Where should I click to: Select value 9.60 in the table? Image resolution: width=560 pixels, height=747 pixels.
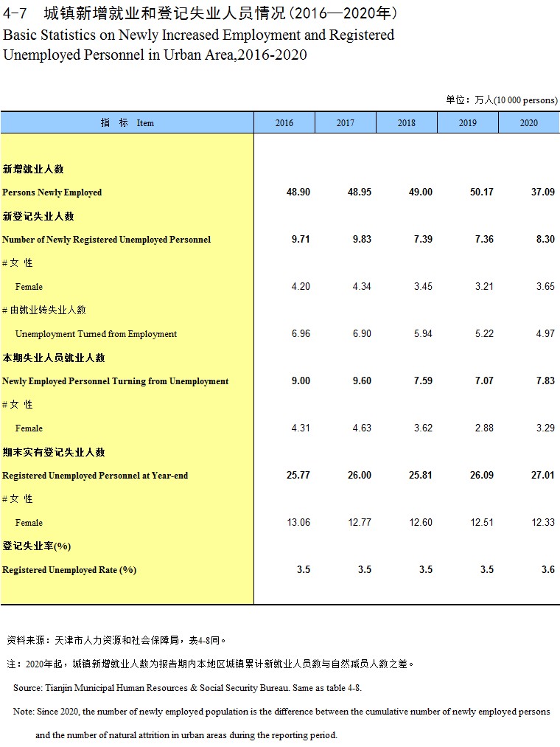[362, 381]
